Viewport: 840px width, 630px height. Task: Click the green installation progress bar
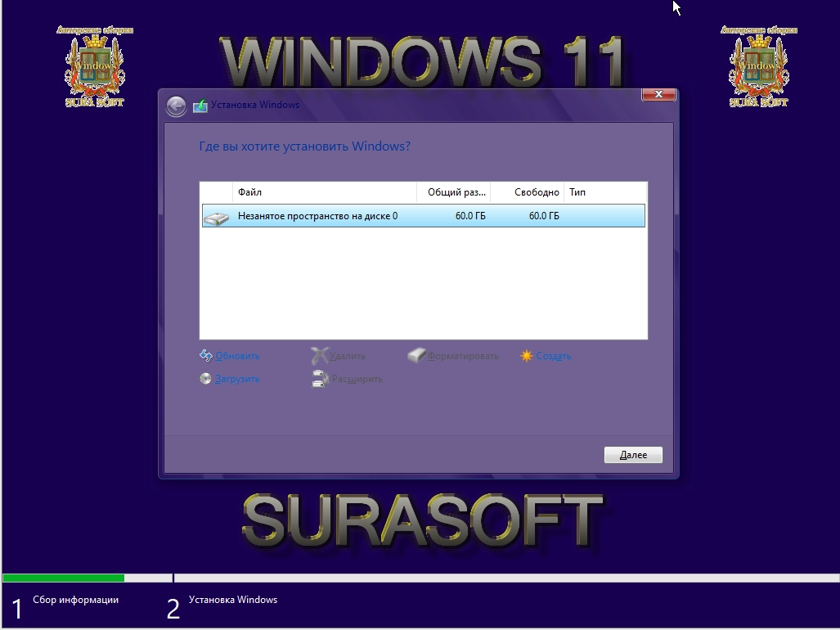(63, 578)
